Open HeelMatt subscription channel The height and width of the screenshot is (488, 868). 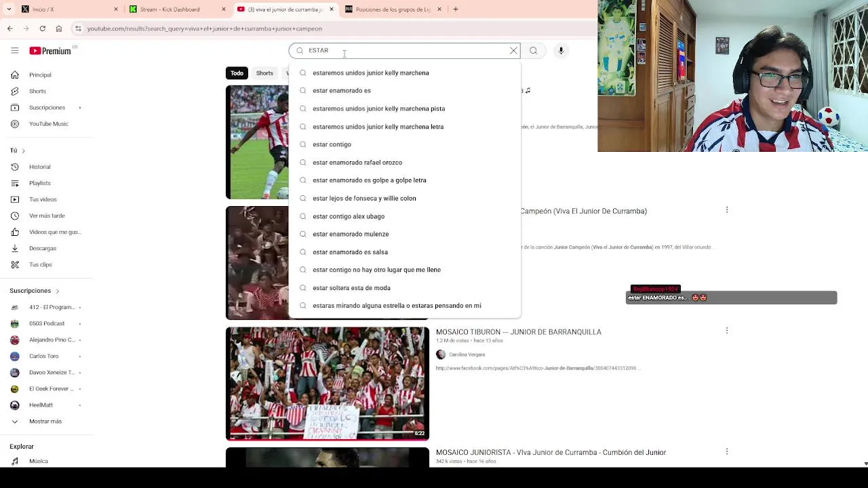(x=46, y=405)
